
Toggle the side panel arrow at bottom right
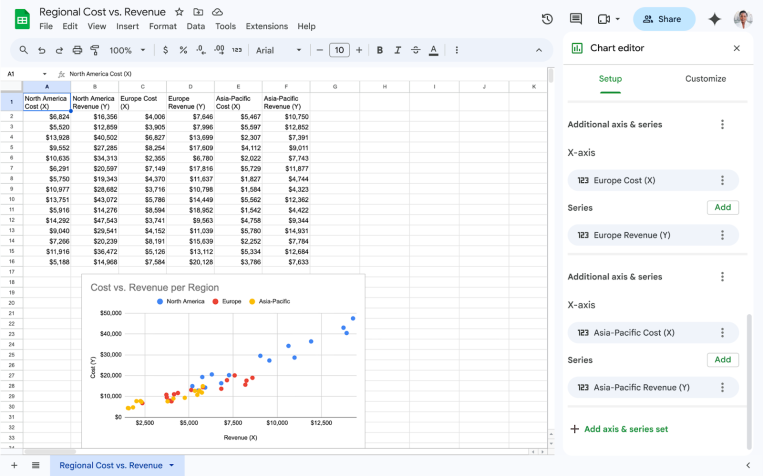coord(748,465)
